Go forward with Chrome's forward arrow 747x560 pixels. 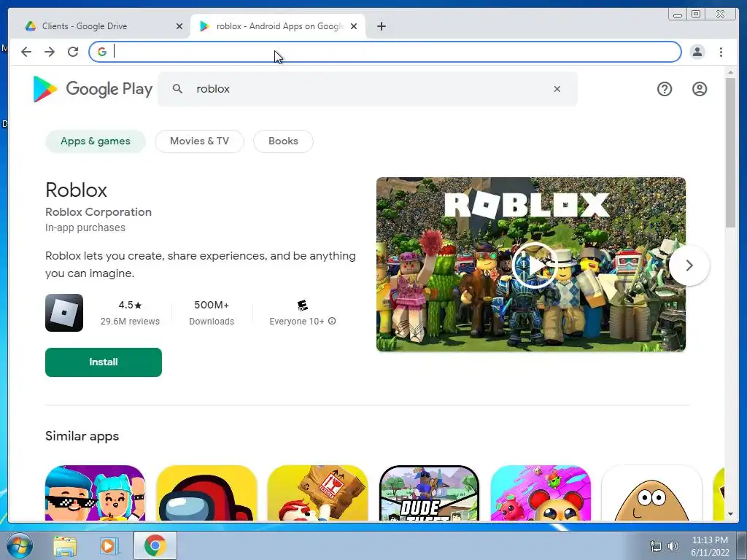50,52
